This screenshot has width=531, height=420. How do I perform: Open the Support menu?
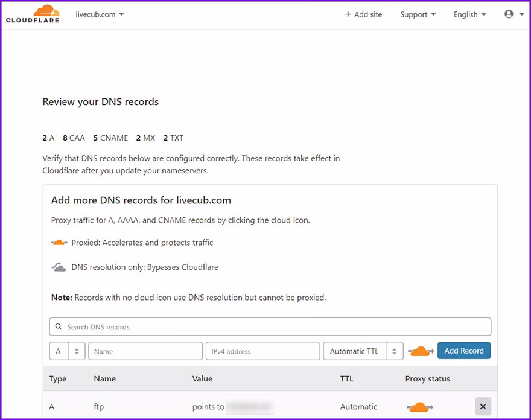[418, 14]
